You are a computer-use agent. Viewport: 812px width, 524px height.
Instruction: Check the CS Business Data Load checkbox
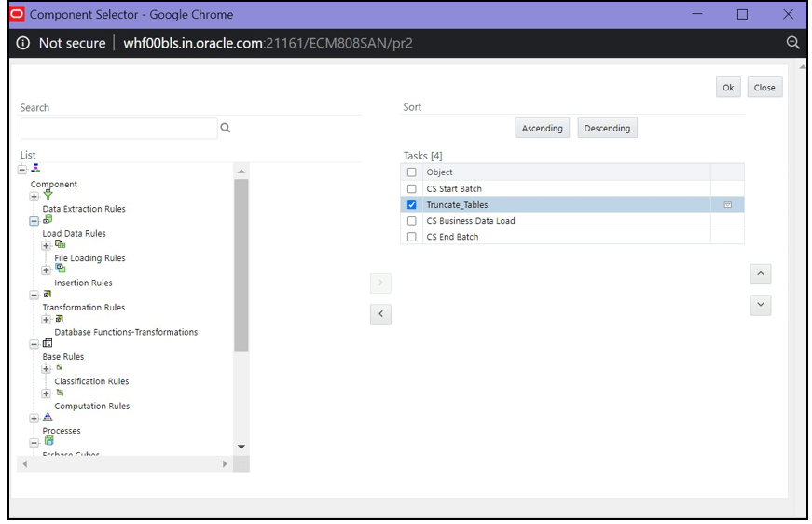[x=412, y=221]
